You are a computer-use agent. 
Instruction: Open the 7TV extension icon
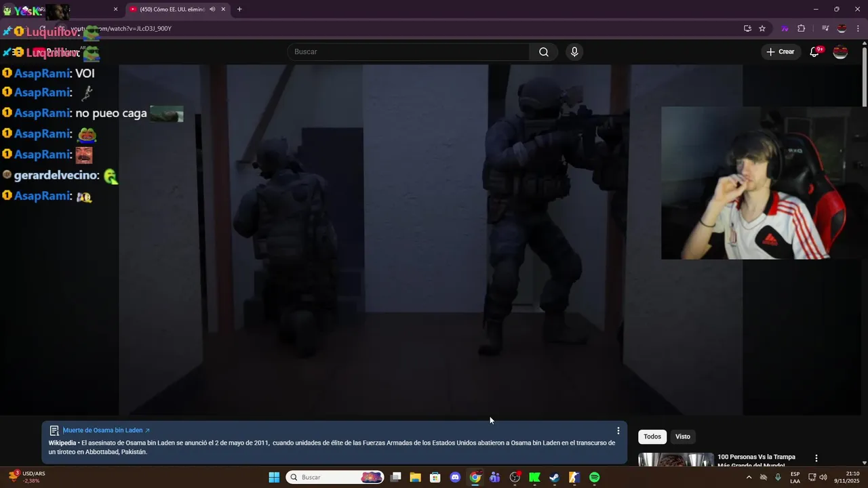point(785,28)
